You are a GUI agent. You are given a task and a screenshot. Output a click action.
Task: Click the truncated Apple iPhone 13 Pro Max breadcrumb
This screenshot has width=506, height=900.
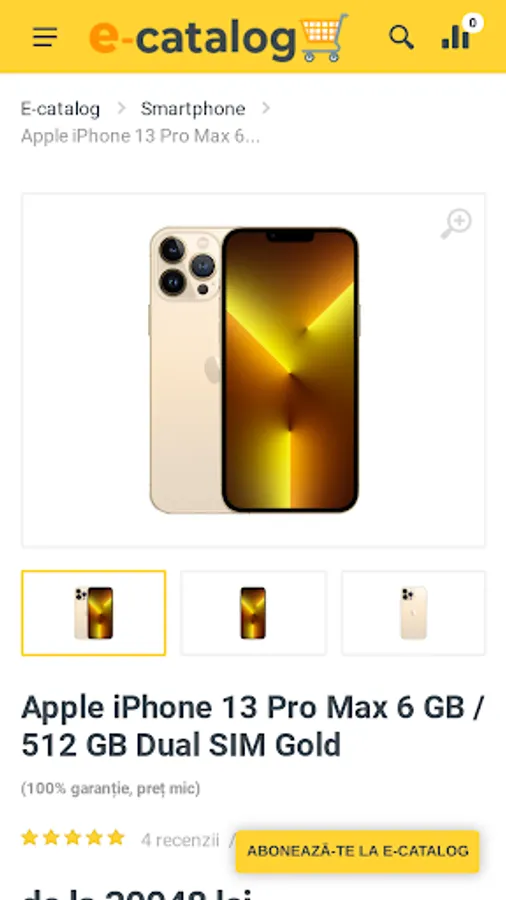(140, 137)
